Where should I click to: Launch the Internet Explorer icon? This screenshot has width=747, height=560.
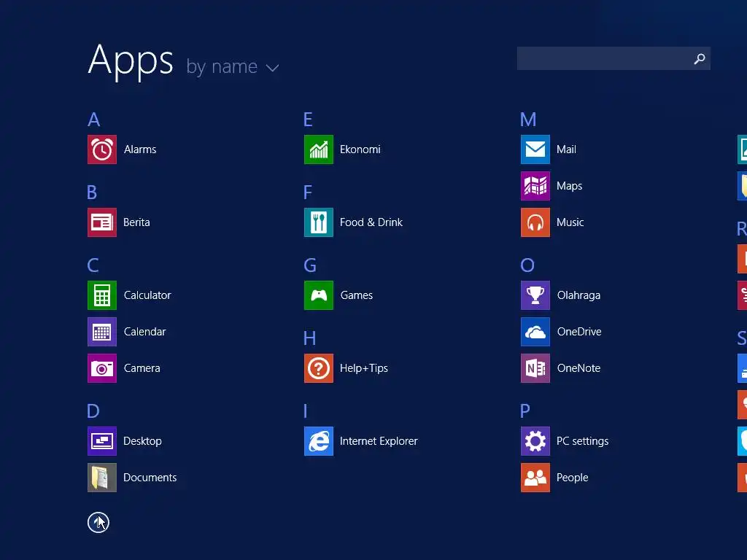(x=319, y=441)
